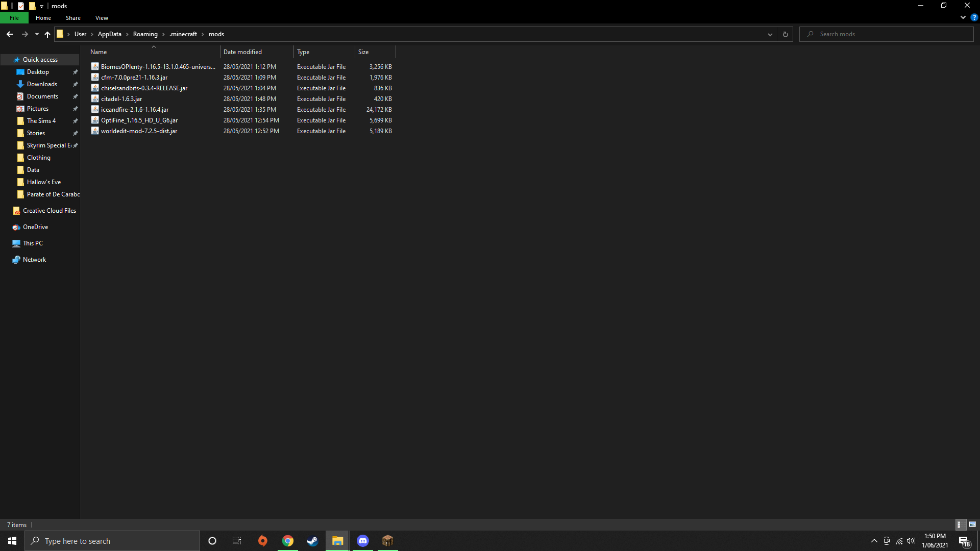Click the .minecraft breadcrumb segment

[x=183, y=34]
